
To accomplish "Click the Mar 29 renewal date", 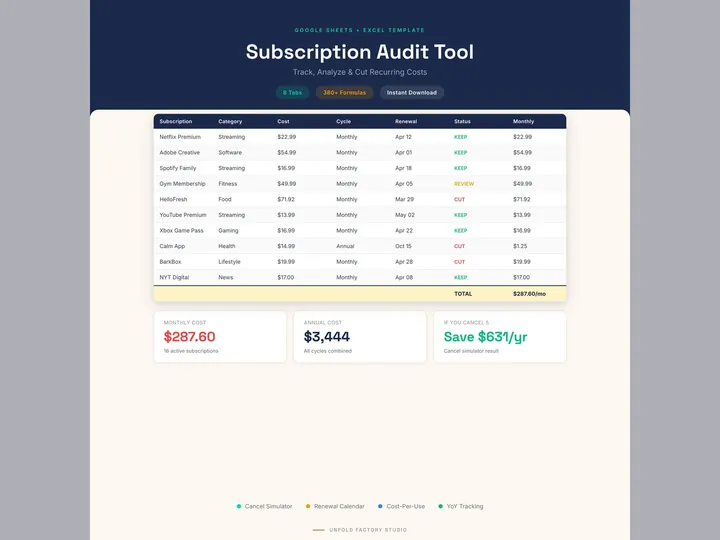I will coord(404,199).
